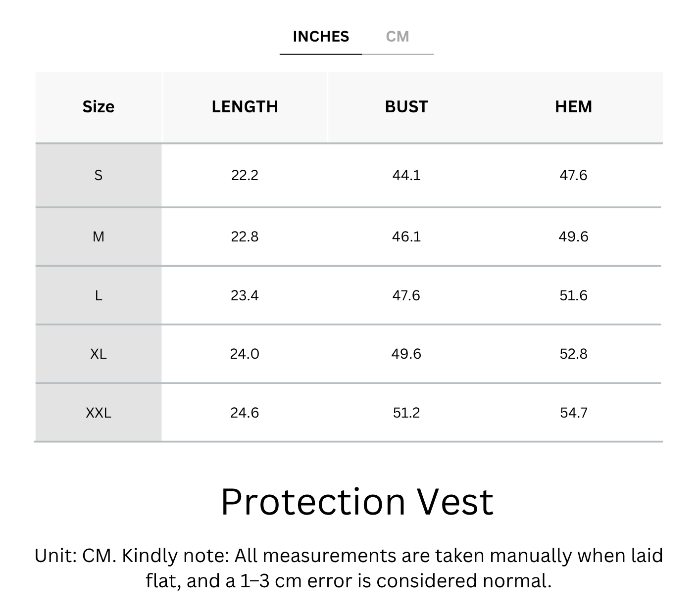Click the 44.1 bust value for S
This screenshot has height=614, width=700.
point(406,175)
